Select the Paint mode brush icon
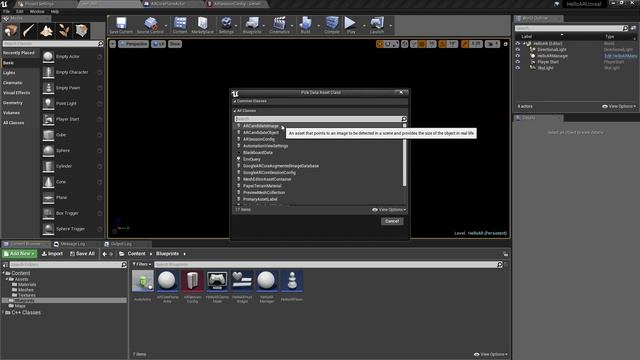 28,31
